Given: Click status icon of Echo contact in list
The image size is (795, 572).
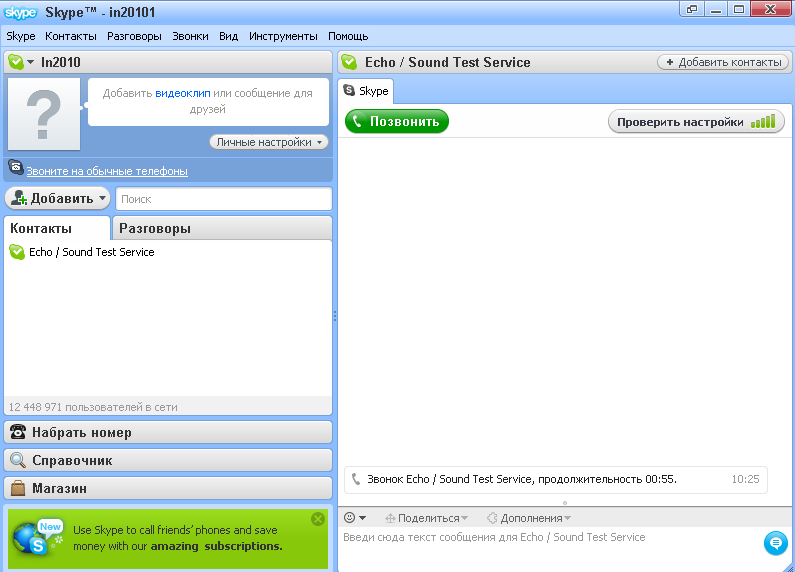Looking at the screenshot, I should coord(17,252).
